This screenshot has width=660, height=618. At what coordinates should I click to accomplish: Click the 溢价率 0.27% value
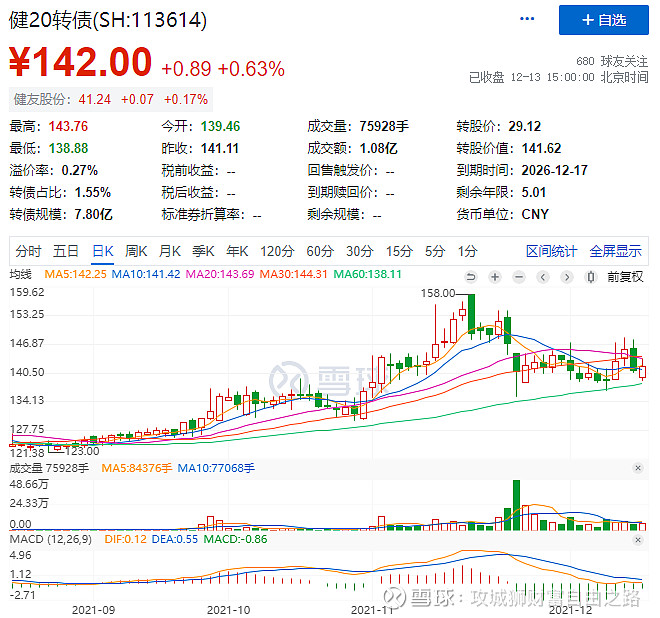coord(80,170)
